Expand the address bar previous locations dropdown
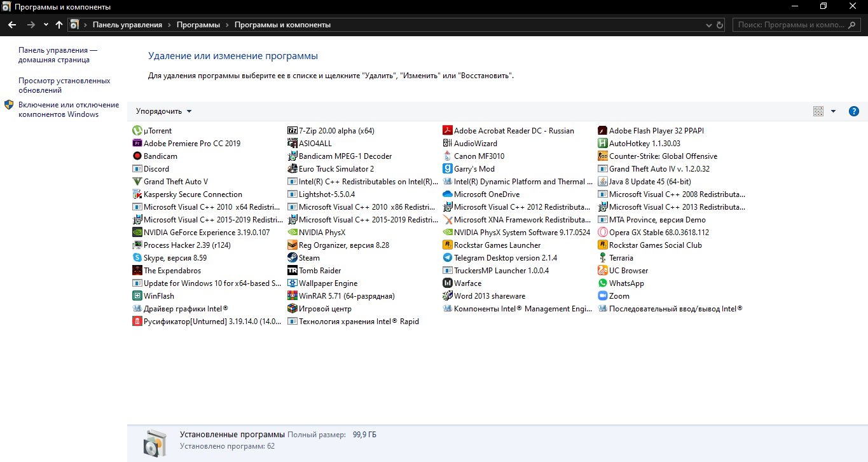Viewport: 868px width, 462px height. point(710,25)
